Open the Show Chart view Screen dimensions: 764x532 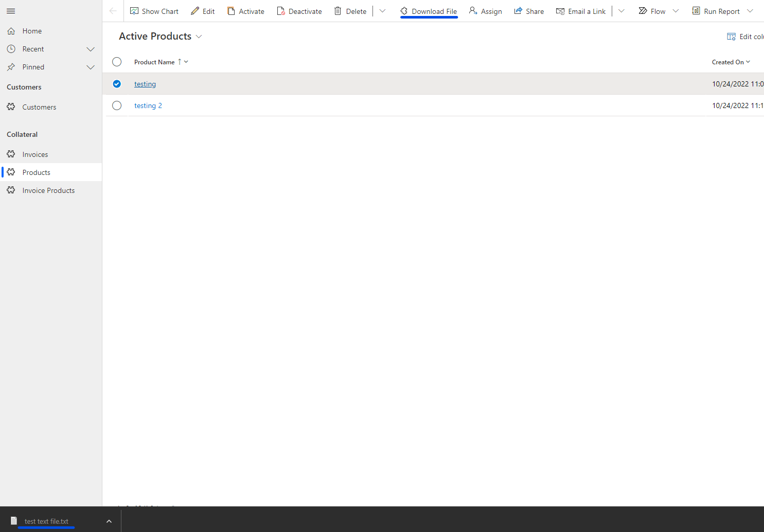(x=154, y=11)
